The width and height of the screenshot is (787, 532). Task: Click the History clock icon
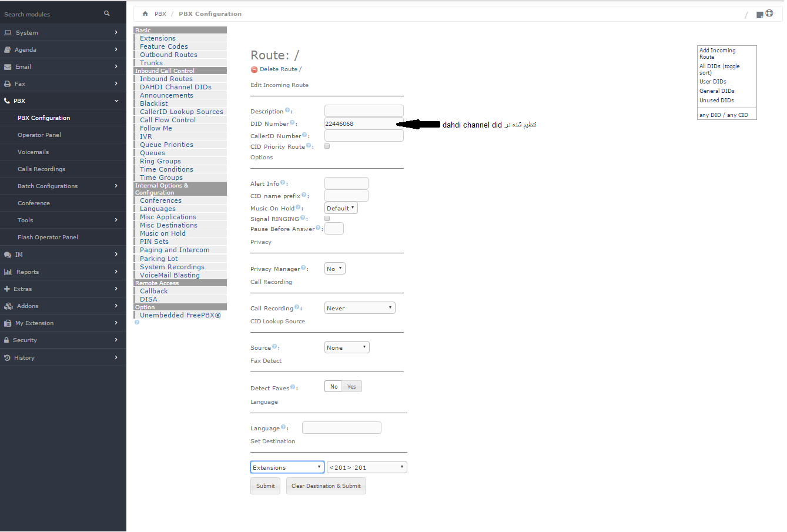coord(7,357)
